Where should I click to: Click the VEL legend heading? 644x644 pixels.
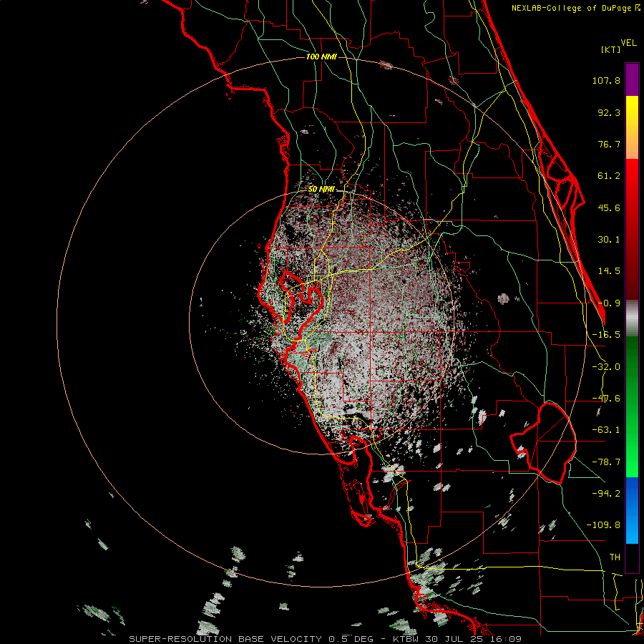click(x=628, y=43)
